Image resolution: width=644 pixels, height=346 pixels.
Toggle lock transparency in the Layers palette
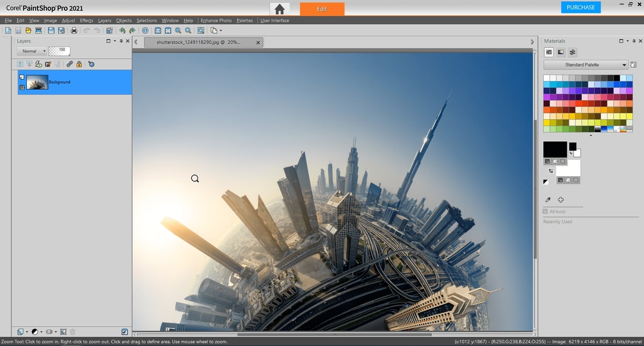point(79,64)
